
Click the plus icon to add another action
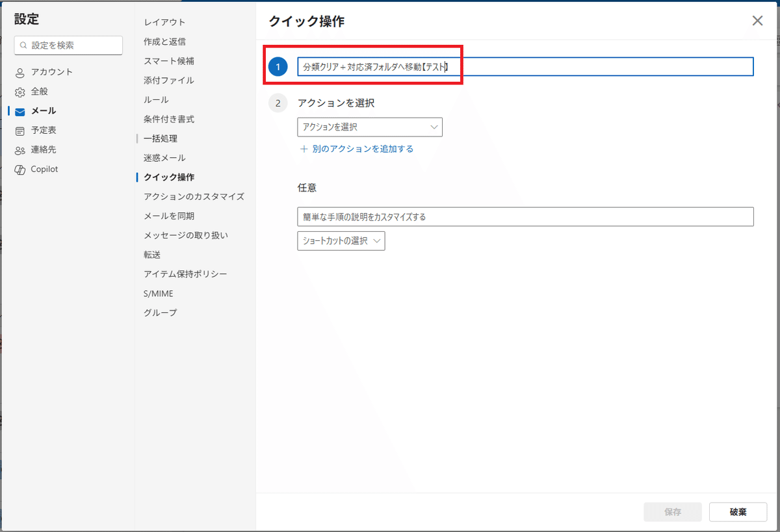click(x=303, y=149)
